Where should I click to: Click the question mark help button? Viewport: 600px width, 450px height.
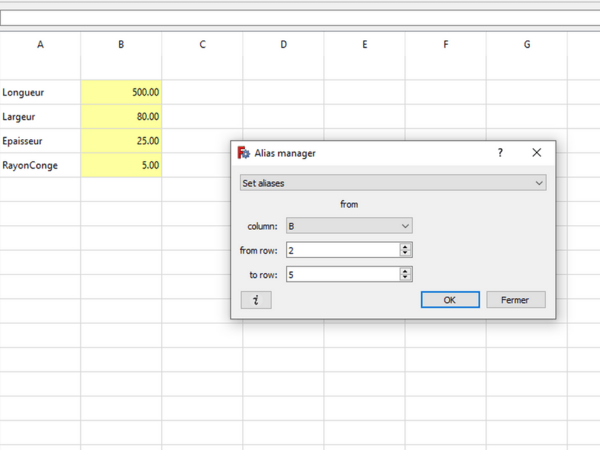point(500,153)
